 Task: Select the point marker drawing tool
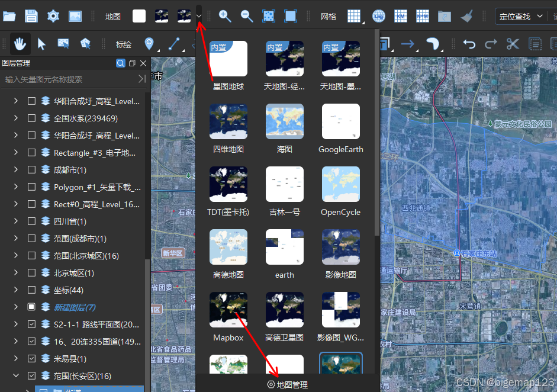click(149, 44)
